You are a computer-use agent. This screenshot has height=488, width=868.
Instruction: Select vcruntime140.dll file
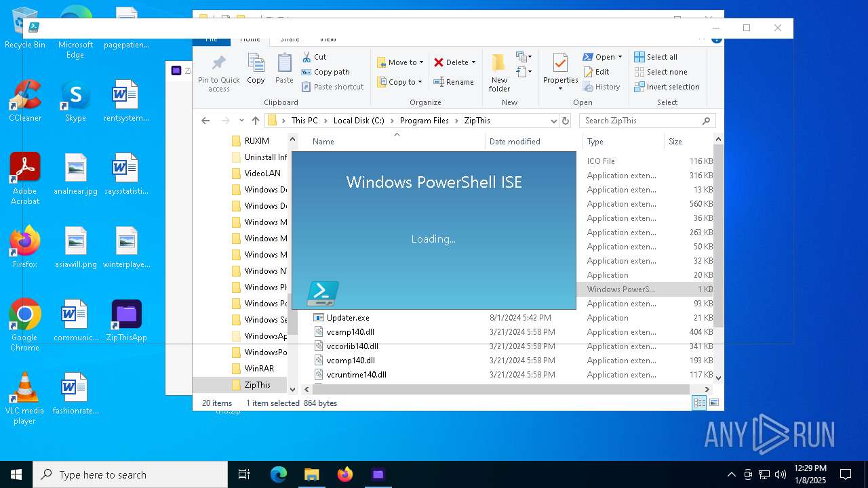[356, 375]
